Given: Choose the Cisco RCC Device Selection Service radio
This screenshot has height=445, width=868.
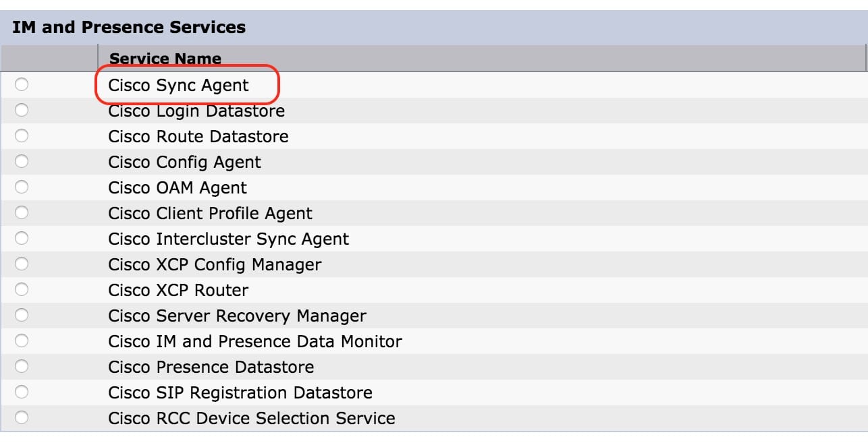Looking at the screenshot, I should [x=22, y=418].
